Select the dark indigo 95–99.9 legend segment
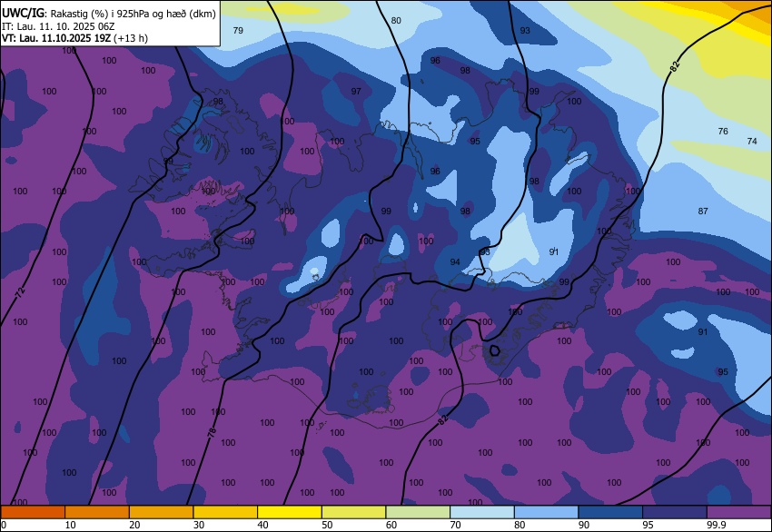772x532 pixels. pos(675,512)
